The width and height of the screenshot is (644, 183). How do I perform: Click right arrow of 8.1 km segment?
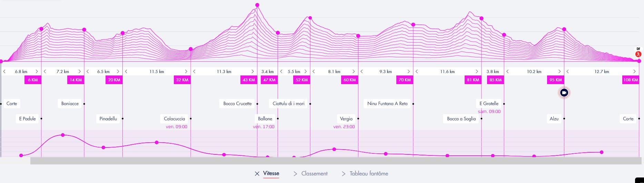[354, 72]
